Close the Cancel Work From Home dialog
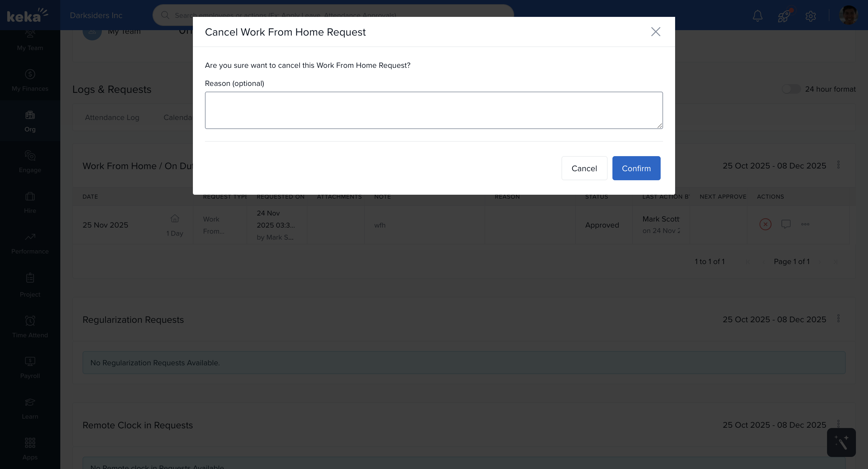Image resolution: width=868 pixels, height=469 pixels. click(656, 32)
